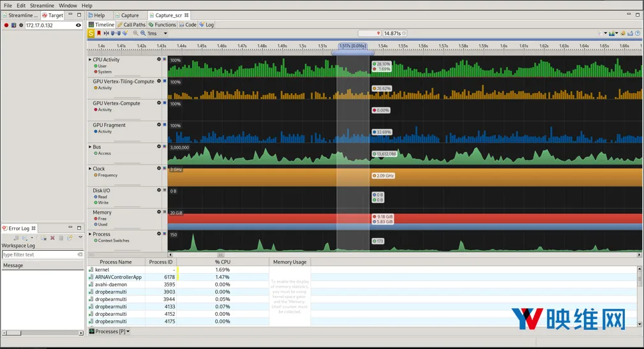Open capture settings gear beside the IP address

(x=21, y=26)
